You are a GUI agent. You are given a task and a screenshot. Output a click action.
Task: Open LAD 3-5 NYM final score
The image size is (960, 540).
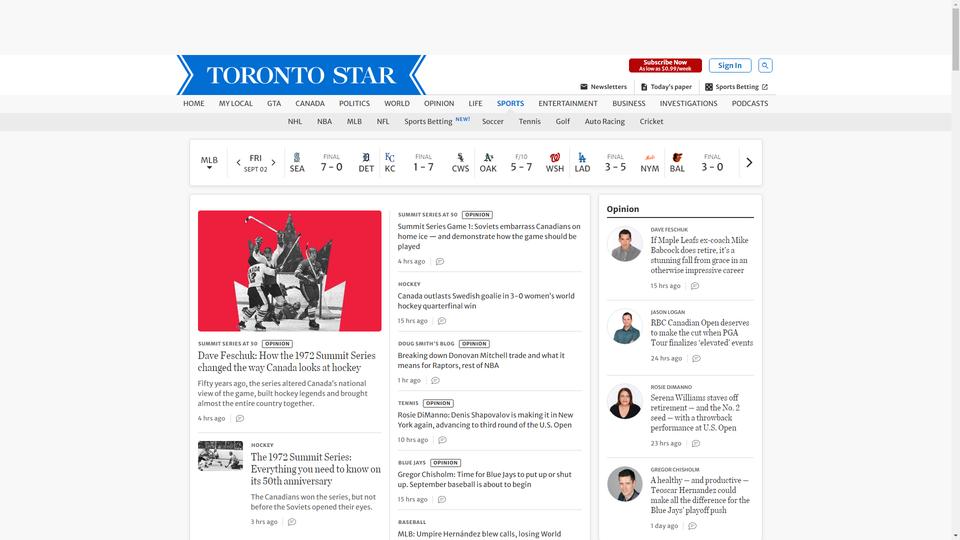tap(615, 163)
